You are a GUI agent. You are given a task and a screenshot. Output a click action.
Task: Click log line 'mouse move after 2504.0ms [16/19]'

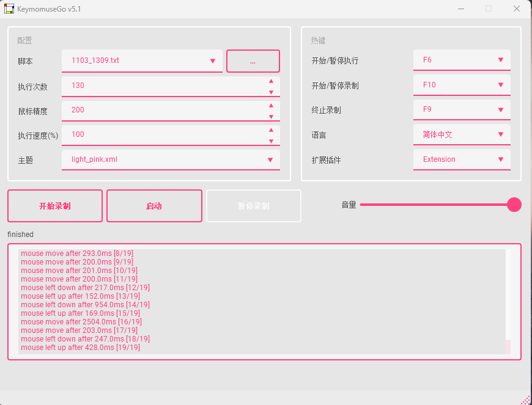[x=81, y=322]
